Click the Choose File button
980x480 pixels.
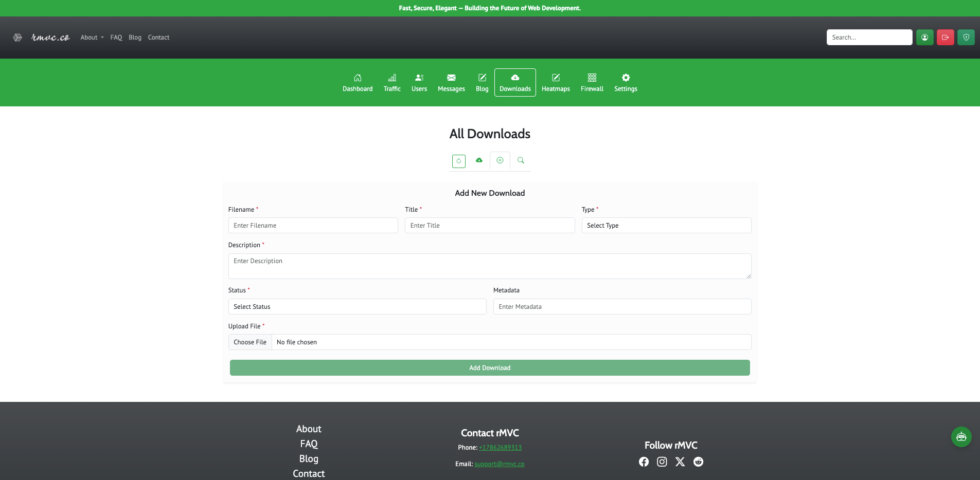[x=250, y=342]
